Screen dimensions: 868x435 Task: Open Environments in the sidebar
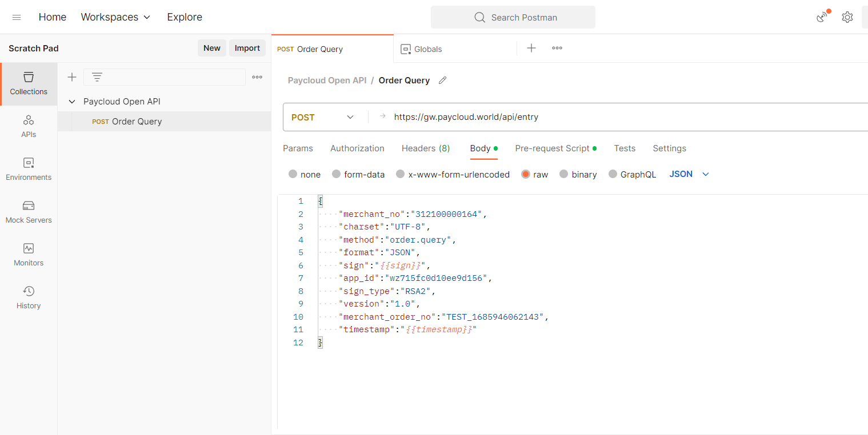(29, 170)
